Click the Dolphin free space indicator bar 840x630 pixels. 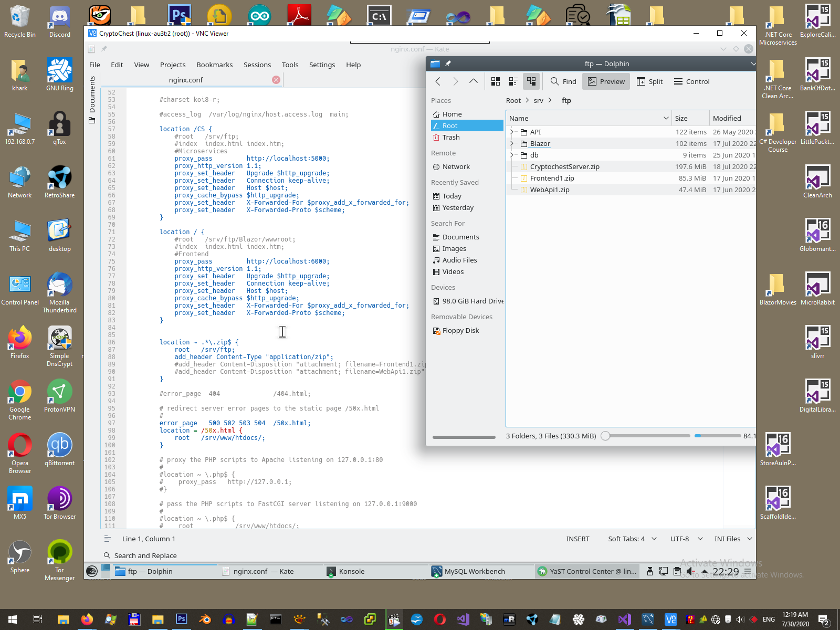click(717, 436)
